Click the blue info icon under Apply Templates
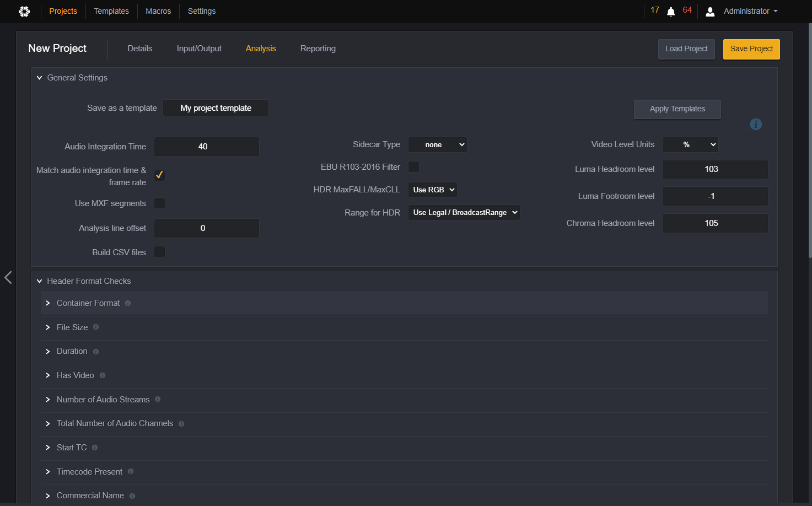Image resolution: width=812 pixels, height=506 pixels. 756,125
